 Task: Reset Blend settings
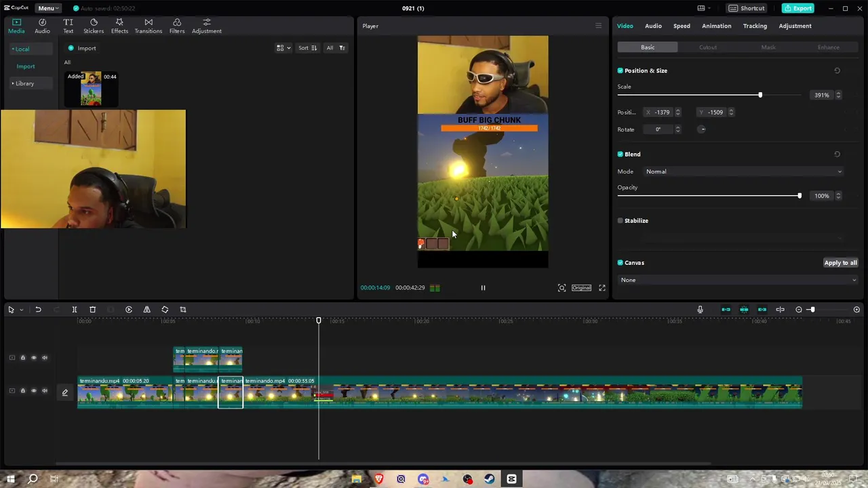point(837,154)
